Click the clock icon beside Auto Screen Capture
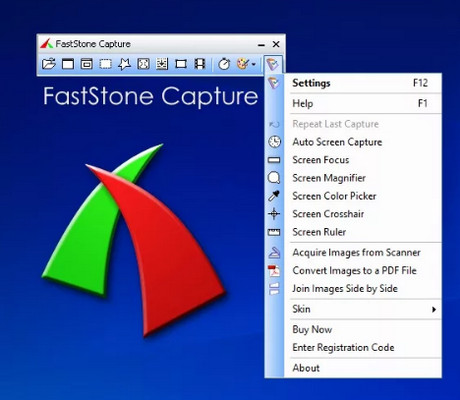 point(274,142)
